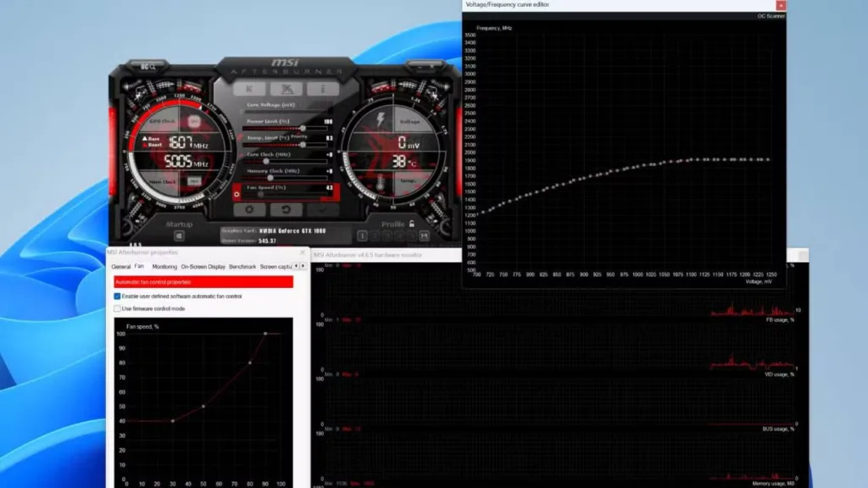The image size is (868, 488).
Task: Click the 5005 MHz memory clock readout
Action: pos(186,162)
